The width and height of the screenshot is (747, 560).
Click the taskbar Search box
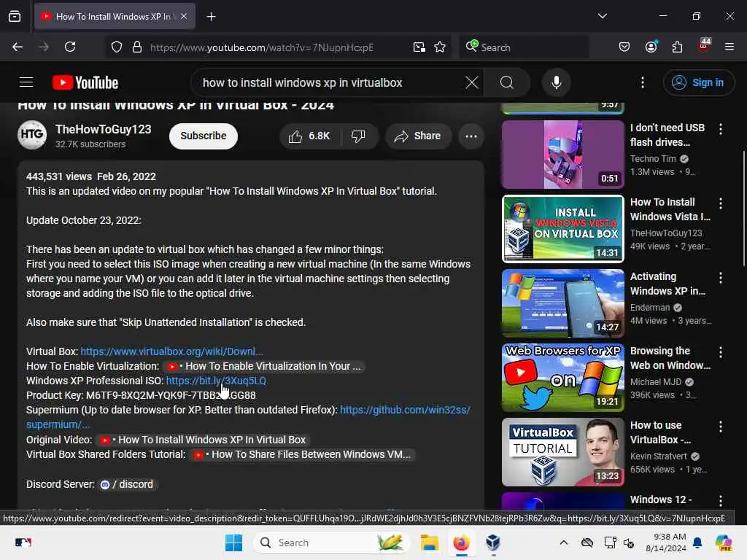[332, 542]
